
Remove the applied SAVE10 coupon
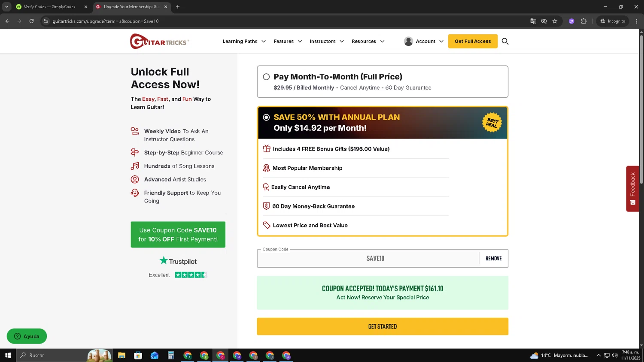[x=494, y=258]
